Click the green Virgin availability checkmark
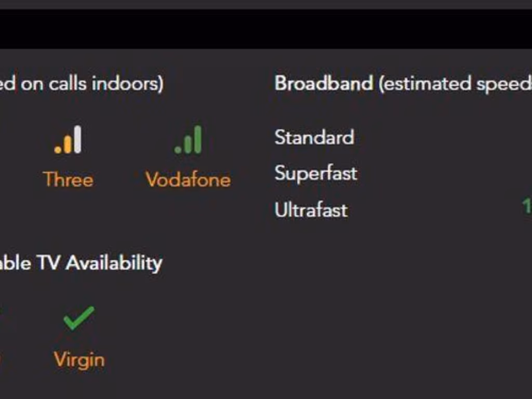Image resolution: width=532 pixels, height=399 pixels. [78, 317]
